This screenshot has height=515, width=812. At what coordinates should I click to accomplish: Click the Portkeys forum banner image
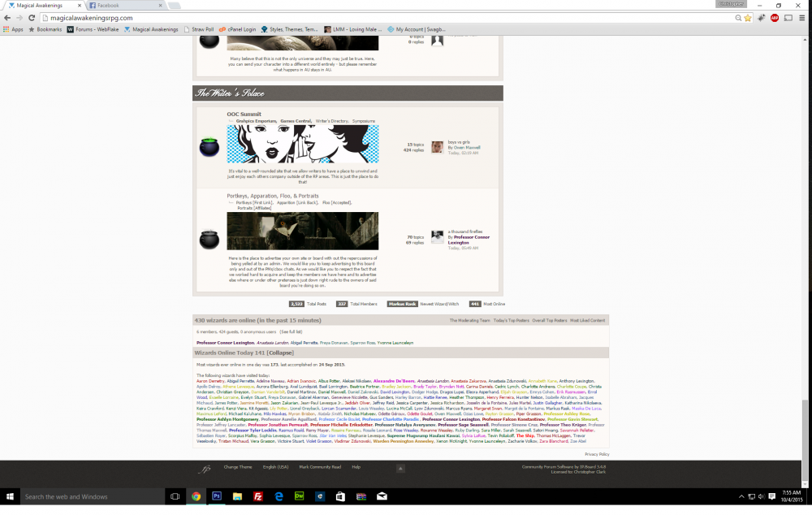pyautogui.click(x=302, y=231)
